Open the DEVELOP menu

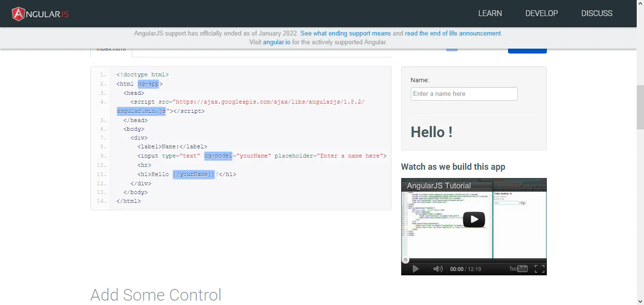point(542,13)
